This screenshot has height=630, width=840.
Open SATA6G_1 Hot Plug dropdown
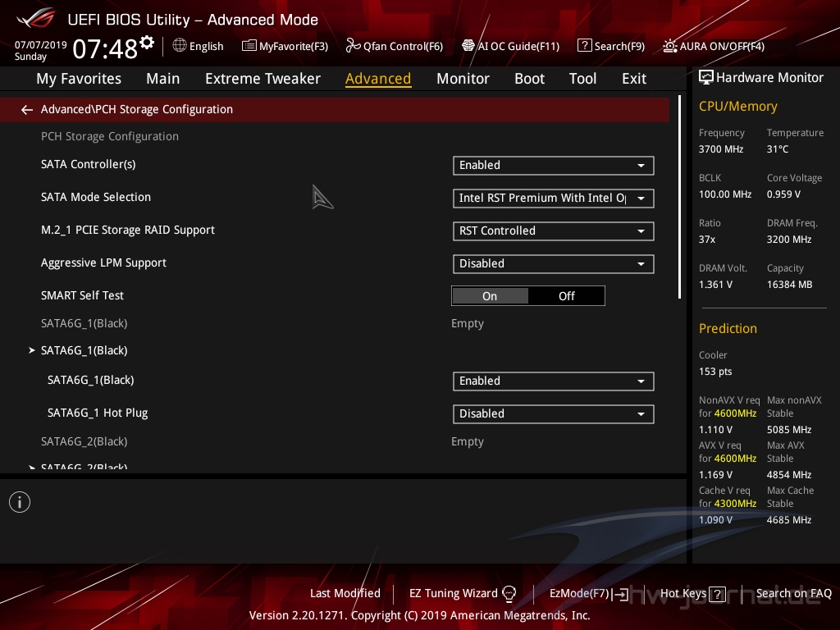tap(554, 413)
